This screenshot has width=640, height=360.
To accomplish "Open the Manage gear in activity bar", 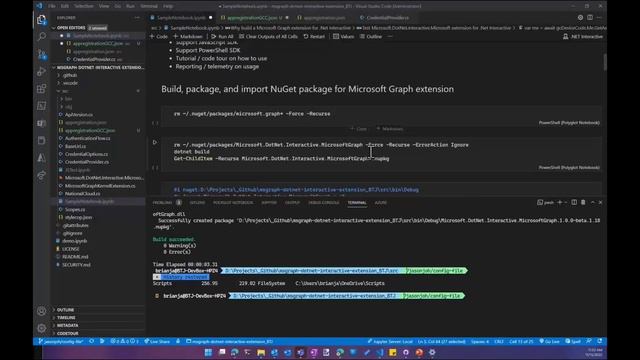I will pos(41,328).
